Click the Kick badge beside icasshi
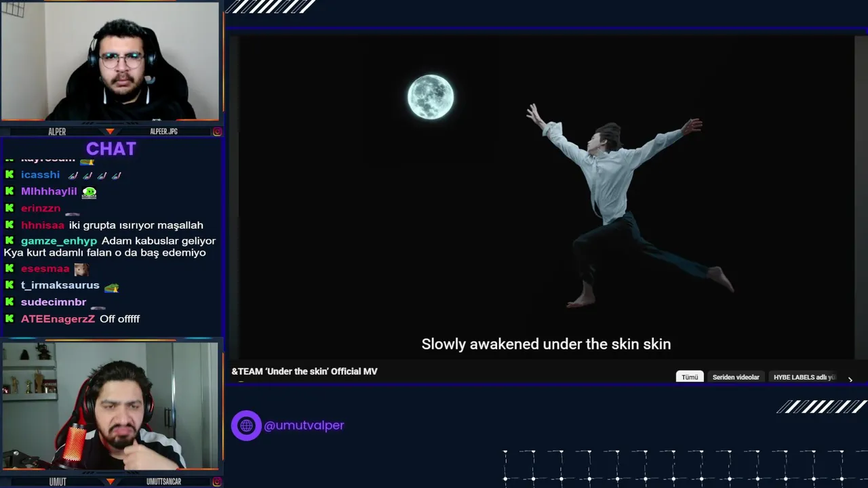 click(9, 175)
